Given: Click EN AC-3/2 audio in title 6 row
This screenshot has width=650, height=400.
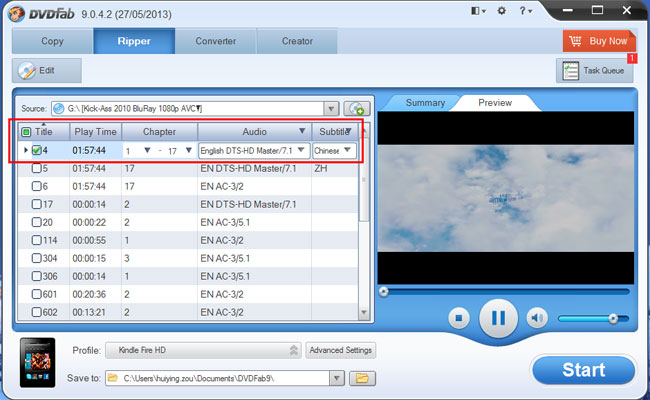Looking at the screenshot, I should 222,187.
